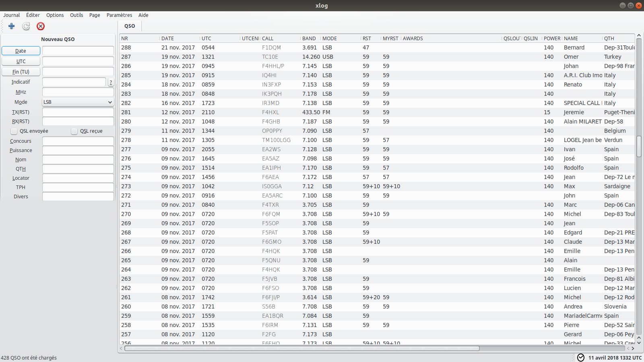
Task: Click the Fin (TU) button
Action: 21,72
